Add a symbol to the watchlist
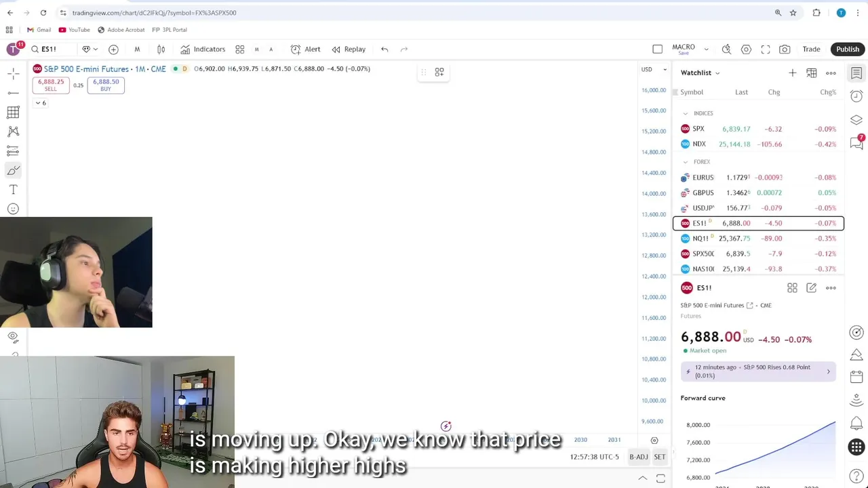The height and width of the screenshot is (488, 868). pos(792,73)
